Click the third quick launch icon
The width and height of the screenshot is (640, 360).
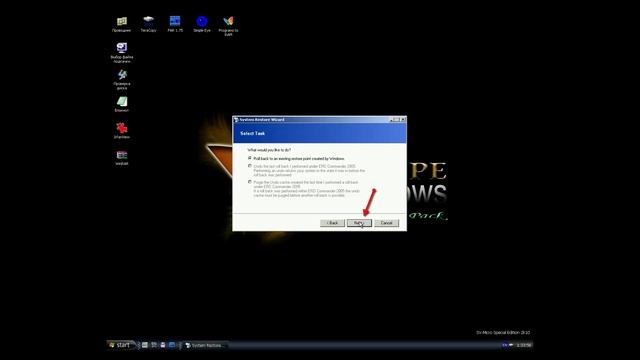coord(163,345)
